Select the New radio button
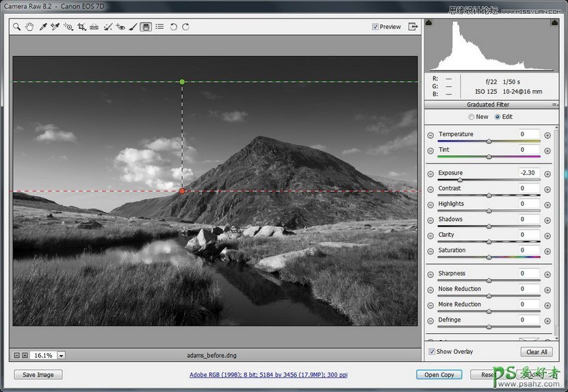Screen dimensions: 568x392 (472, 117)
